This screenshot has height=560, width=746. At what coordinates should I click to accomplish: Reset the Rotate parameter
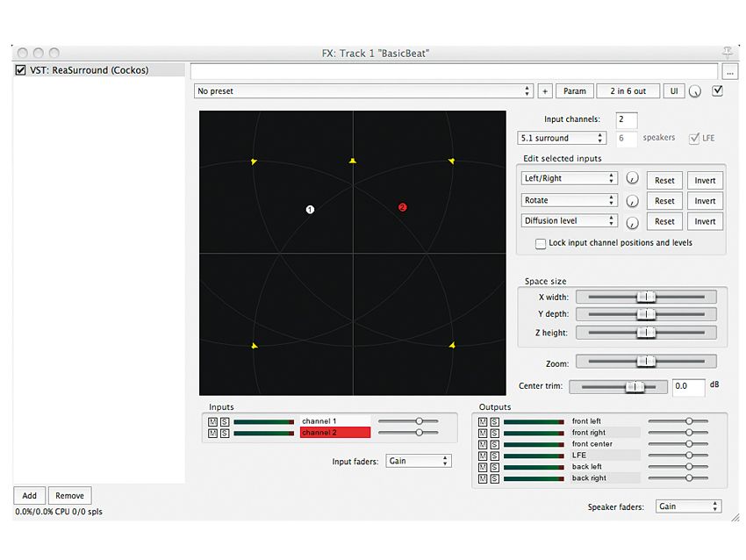pyautogui.click(x=664, y=201)
